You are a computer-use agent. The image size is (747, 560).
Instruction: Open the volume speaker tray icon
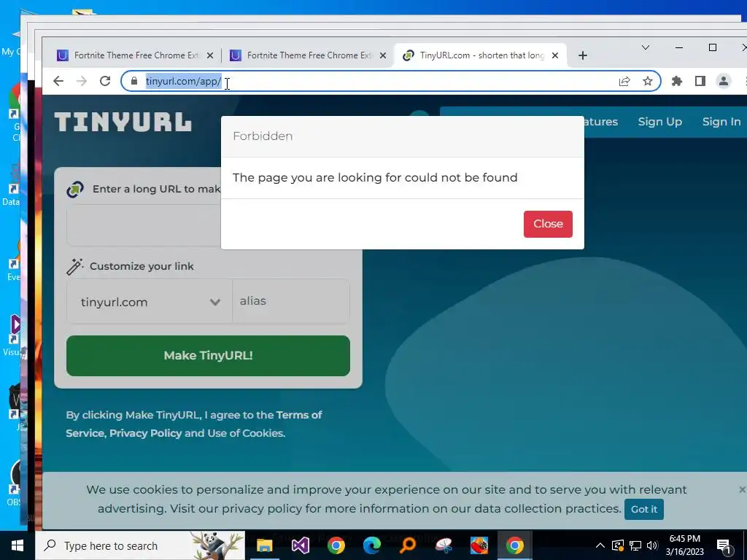tap(652, 545)
